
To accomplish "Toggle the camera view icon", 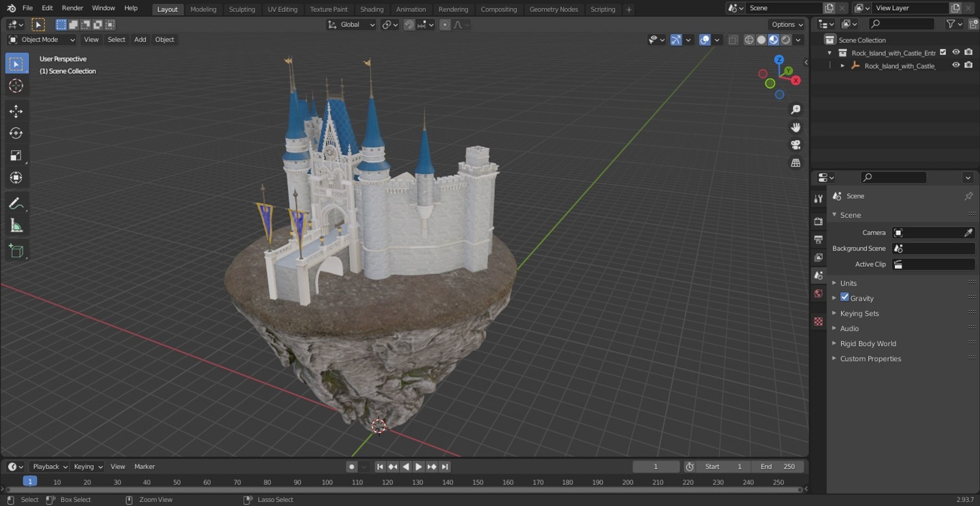I will [x=795, y=145].
